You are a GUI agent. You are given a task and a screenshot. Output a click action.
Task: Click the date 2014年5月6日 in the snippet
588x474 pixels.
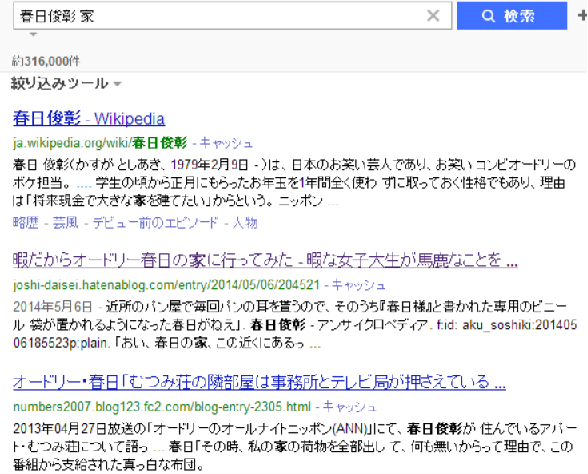(52, 307)
